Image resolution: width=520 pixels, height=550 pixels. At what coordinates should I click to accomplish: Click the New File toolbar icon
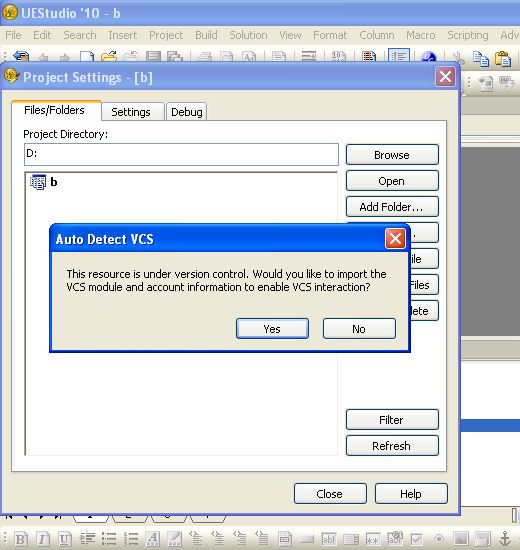87,56
